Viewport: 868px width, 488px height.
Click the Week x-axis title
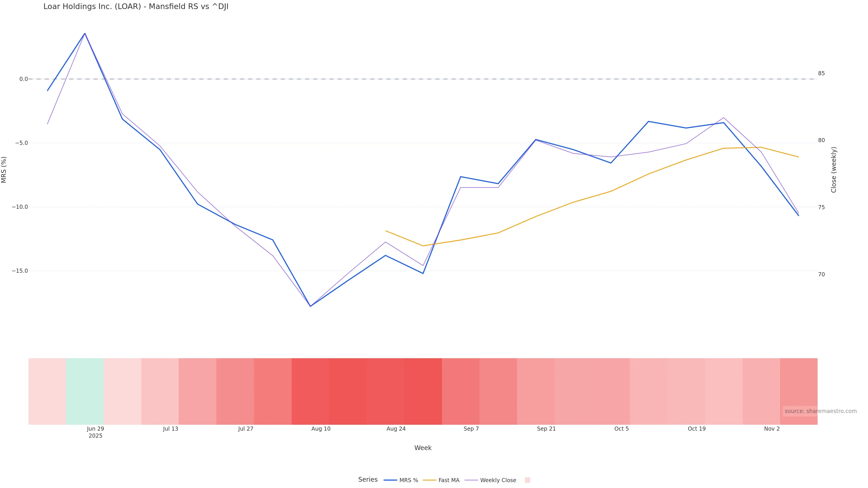click(x=422, y=448)
